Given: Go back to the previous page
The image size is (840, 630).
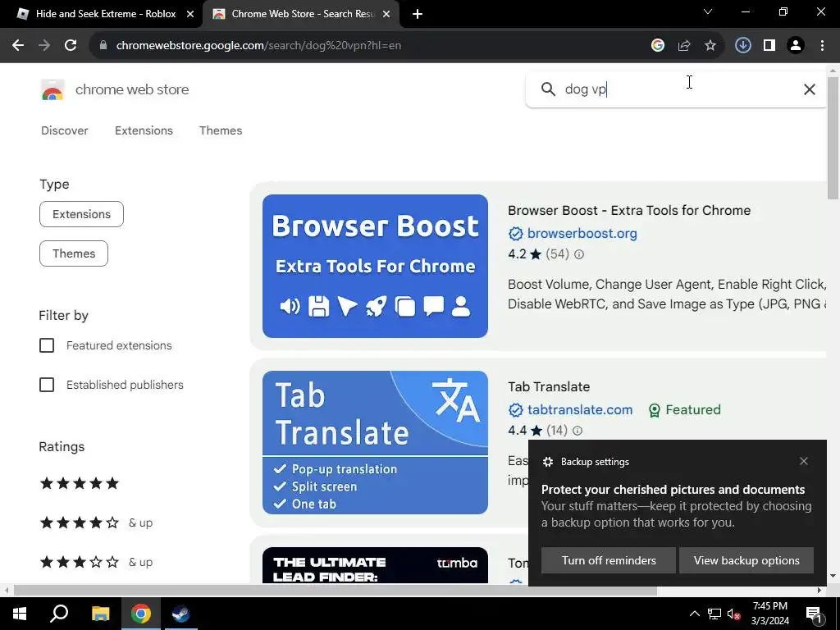Looking at the screenshot, I should 18,46.
